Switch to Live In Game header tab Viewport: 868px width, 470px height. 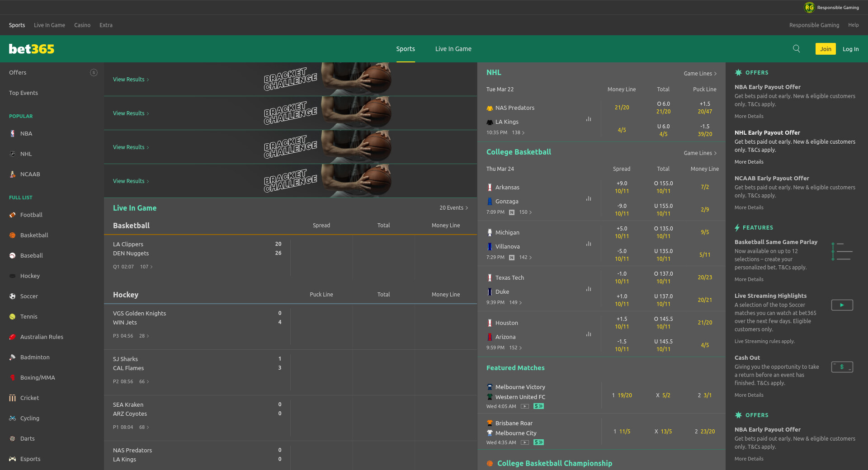(x=453, y=49)
